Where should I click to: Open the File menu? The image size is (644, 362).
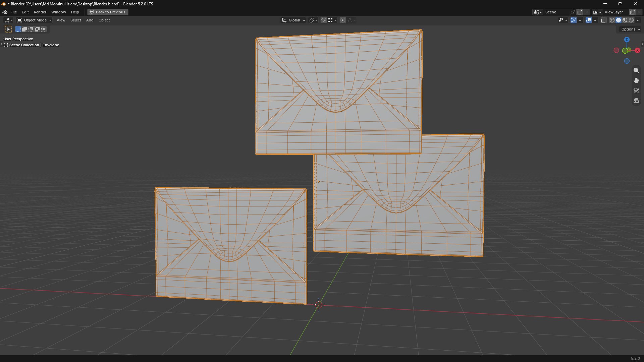click(x=13, y=12)
